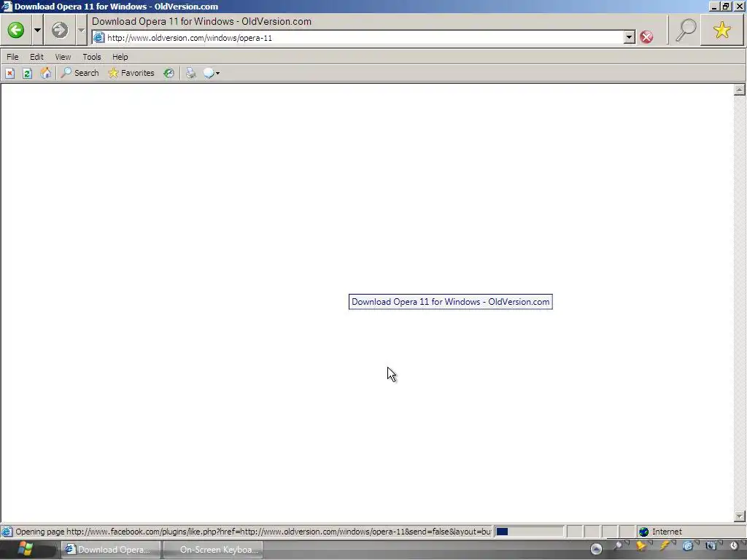Click the blue C tray icon
This screenshot has height=560, width=747.
[x=687, y=546]
